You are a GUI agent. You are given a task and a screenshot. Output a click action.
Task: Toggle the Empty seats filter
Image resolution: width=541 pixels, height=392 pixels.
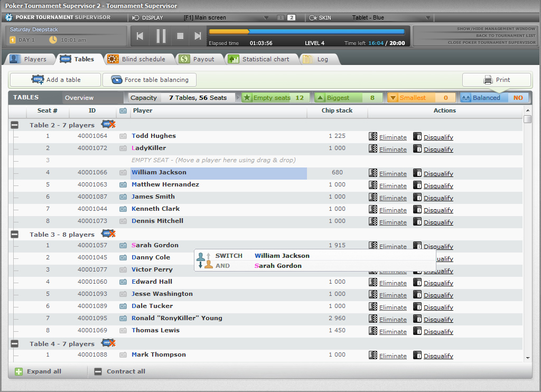pos(275,98)
